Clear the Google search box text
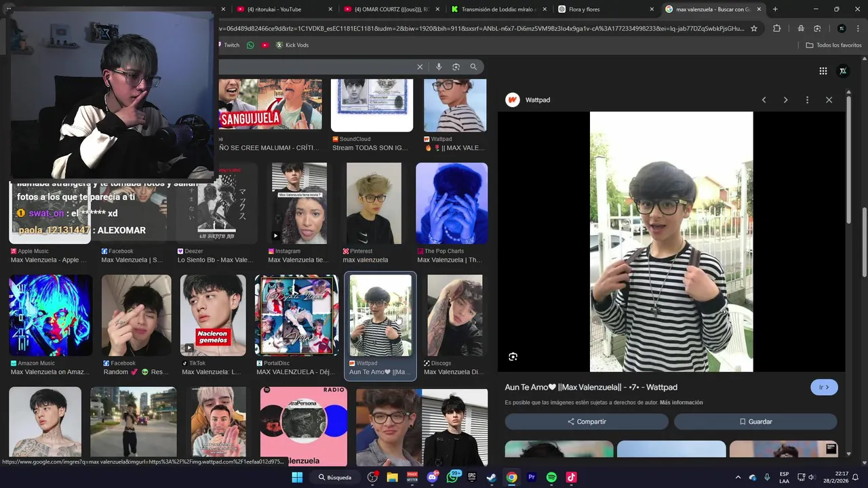 (x=420, y=66)
